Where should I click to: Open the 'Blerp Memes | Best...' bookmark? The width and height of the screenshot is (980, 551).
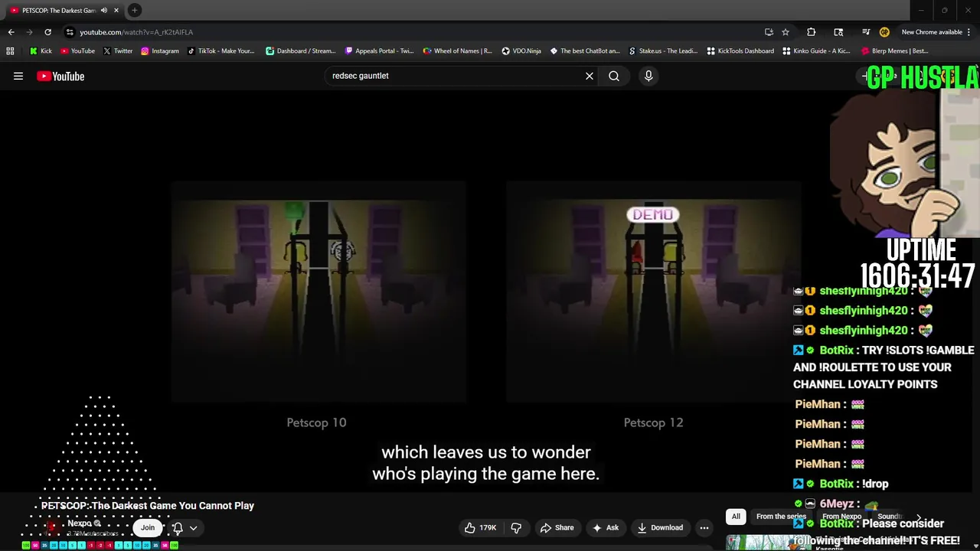tap(895, 51)
